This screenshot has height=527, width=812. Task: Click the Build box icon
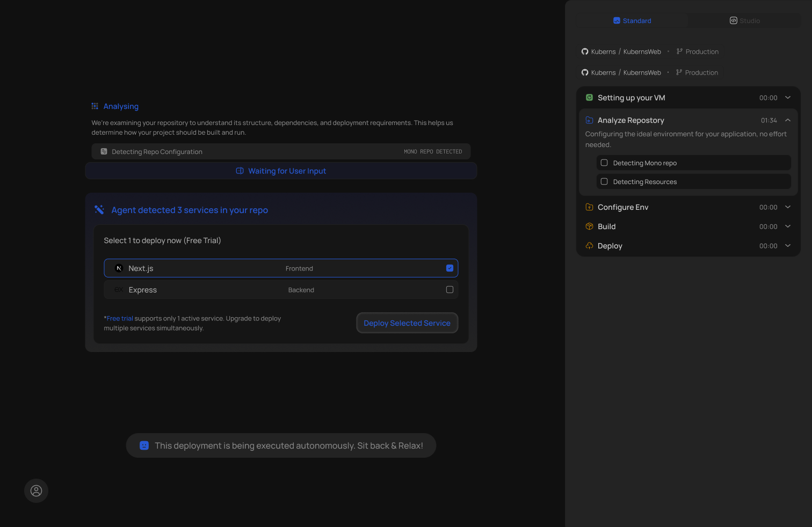[x=589, y=226]
